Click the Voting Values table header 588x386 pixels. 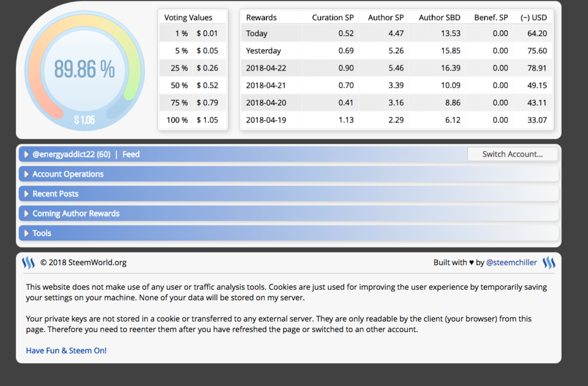(188, 17)
